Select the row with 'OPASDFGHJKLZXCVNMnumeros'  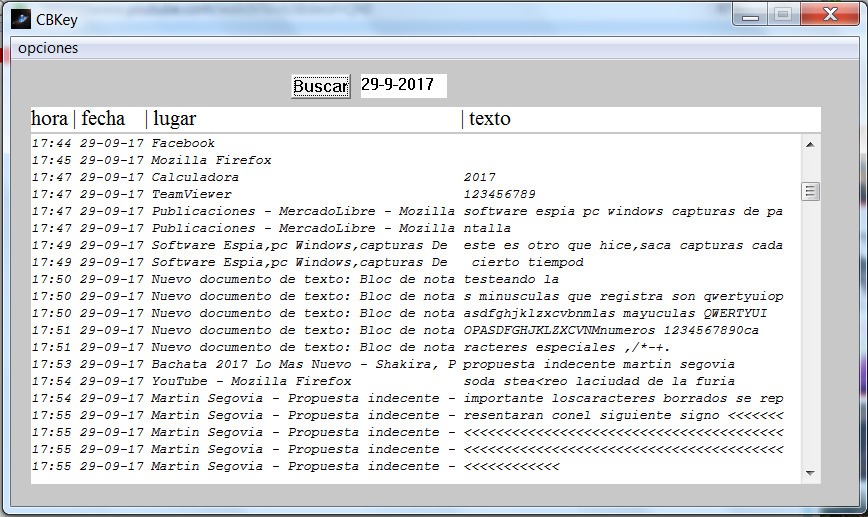(x=416, y=330)
